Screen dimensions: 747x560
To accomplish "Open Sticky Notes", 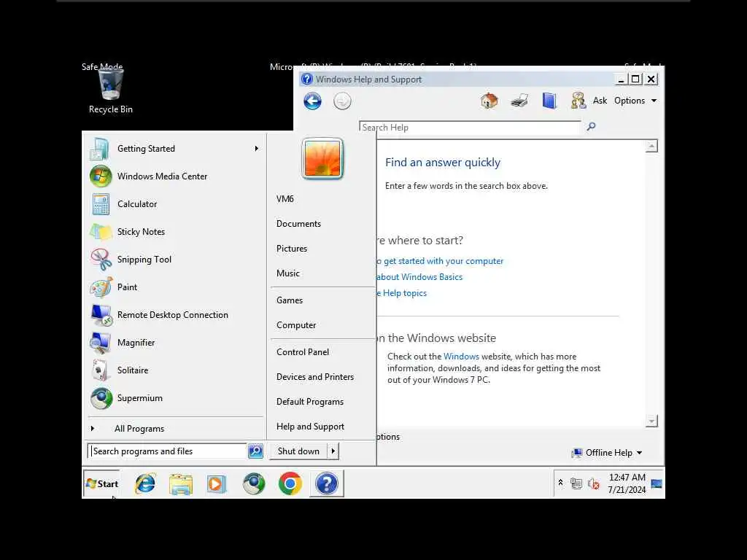I will (x=175, y=231).
